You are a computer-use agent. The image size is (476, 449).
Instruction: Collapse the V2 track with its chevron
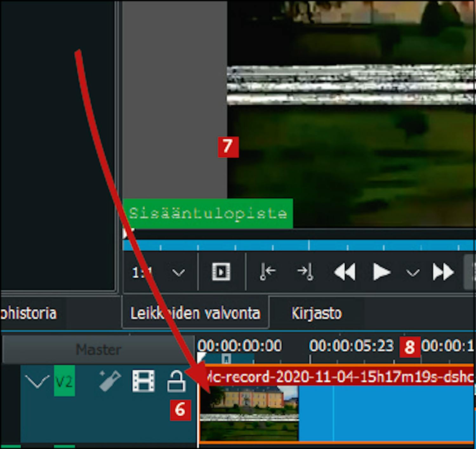coord(37,381)
